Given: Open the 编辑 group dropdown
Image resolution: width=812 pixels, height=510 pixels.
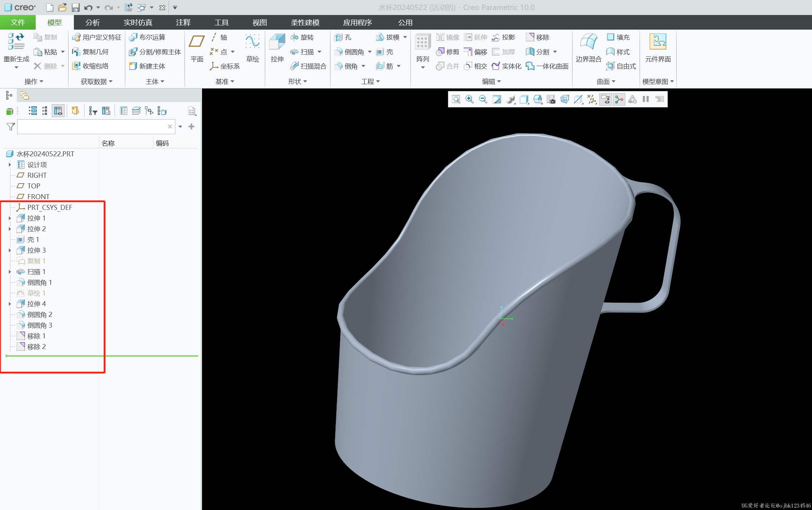Looking at the screenshot, I should click(x=491, y=82).
